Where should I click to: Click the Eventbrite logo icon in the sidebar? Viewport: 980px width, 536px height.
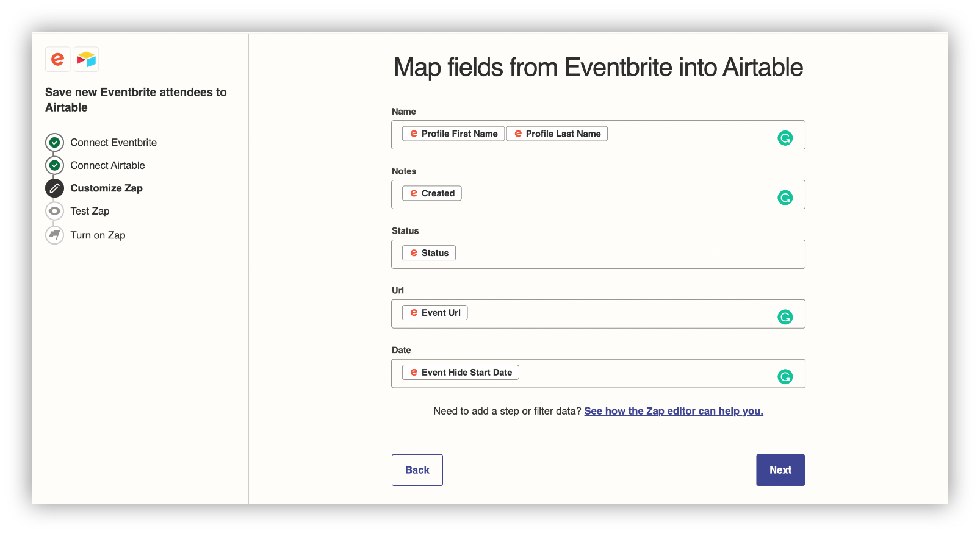tap(57, 59)
